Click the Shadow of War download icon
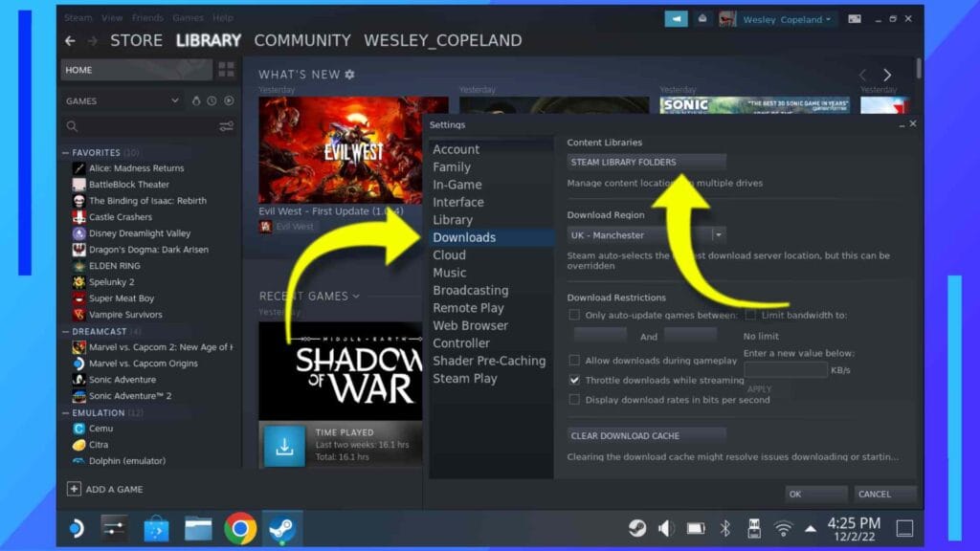This screenshot has width=980, height=551. [284, 447]
